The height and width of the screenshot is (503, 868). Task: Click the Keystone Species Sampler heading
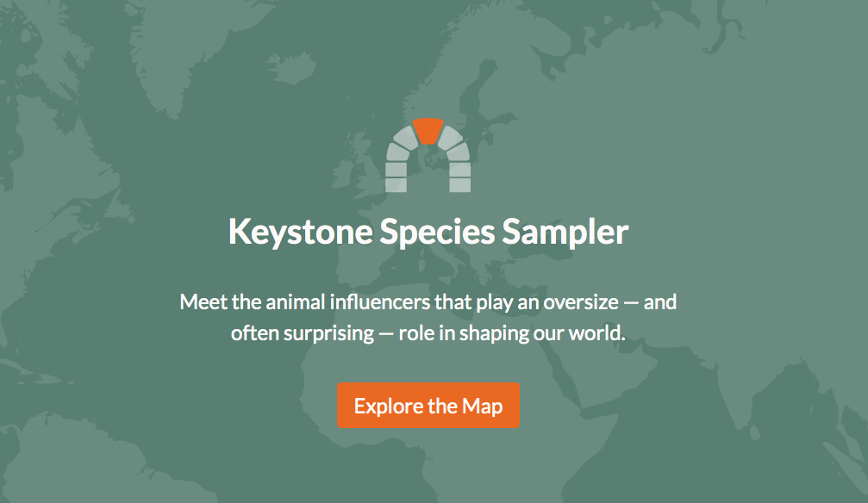(x=428, y=232)
